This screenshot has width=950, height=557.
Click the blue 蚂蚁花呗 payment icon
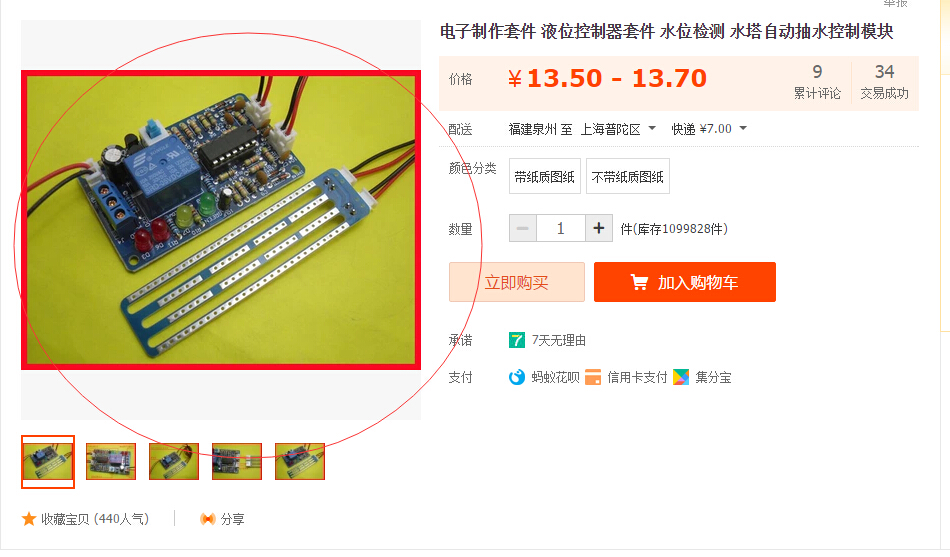pos(517,377)
